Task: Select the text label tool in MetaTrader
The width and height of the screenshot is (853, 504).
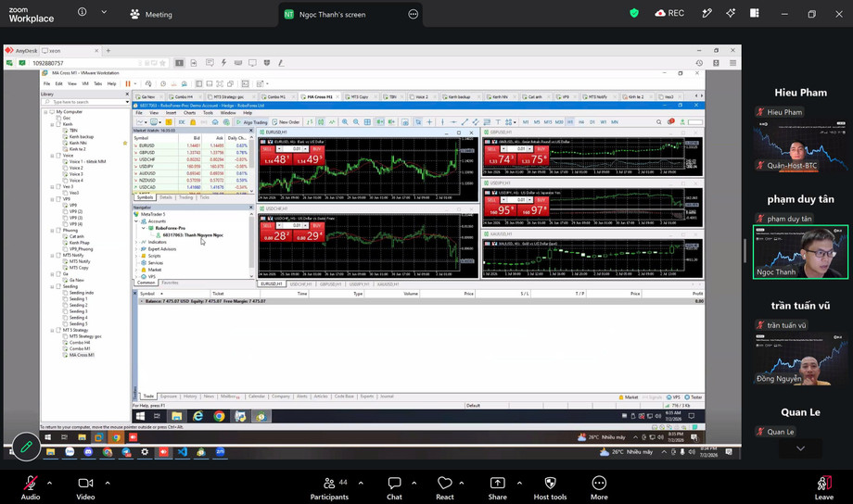Action: (498, 122)
